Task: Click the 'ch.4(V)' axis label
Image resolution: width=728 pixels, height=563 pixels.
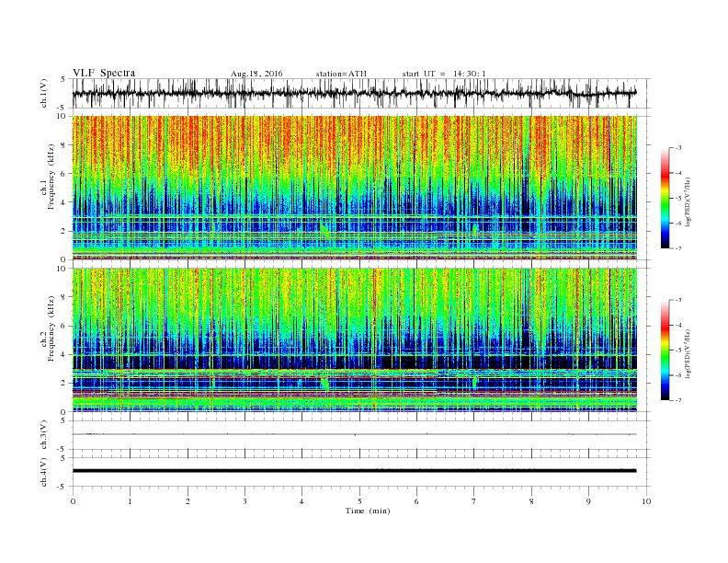Action: click(44, 472)
